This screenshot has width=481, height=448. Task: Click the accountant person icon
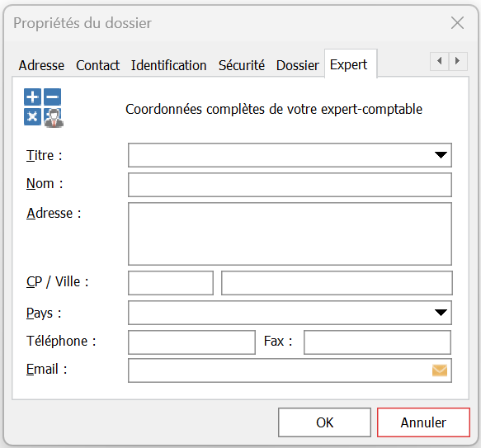(x=54, y=117)
